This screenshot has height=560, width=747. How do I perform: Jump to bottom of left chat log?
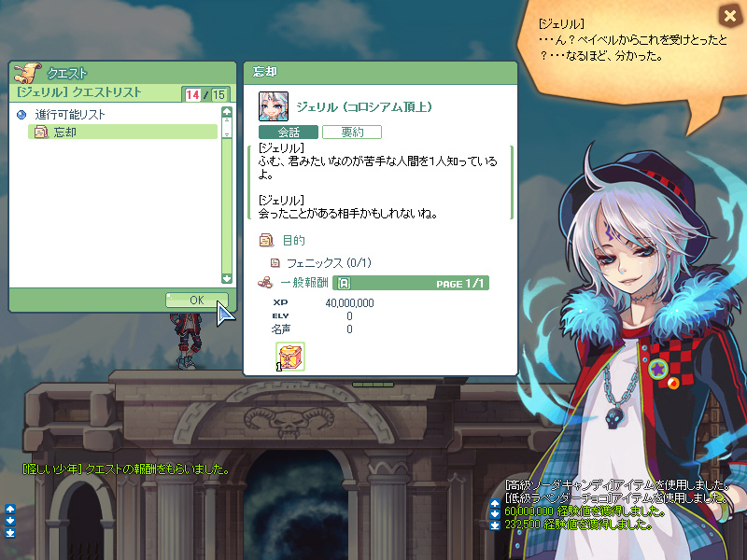pyautogui.click(x=10, y=533)
